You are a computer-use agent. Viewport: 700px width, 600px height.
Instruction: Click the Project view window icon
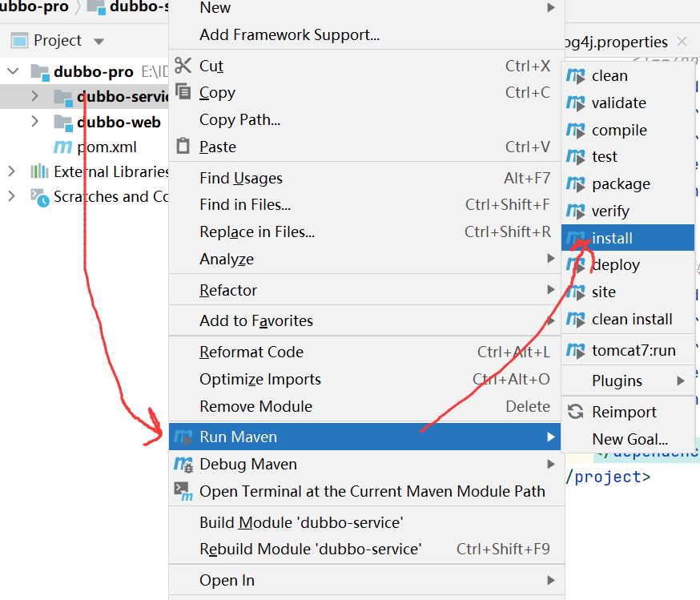tap(20, 41)
